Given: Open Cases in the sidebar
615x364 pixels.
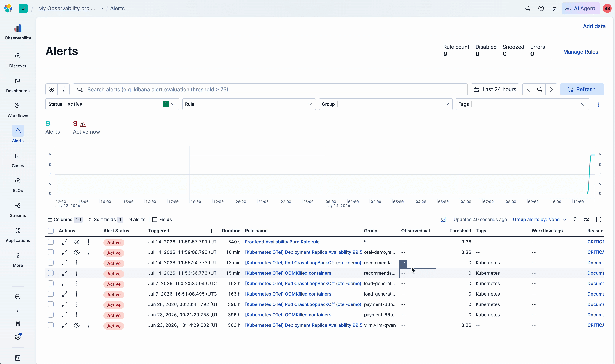Looking at the screenshot, I should (x=18, y=160).
